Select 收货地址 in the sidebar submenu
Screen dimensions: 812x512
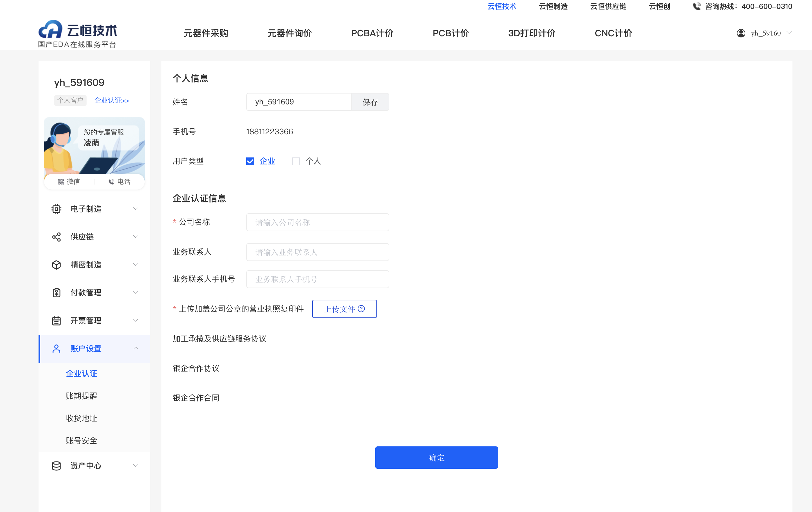[82, 418]
